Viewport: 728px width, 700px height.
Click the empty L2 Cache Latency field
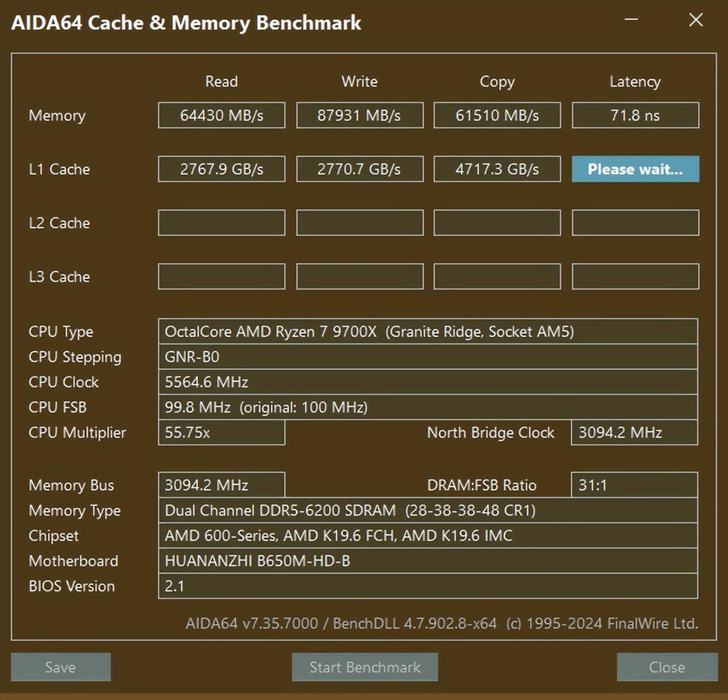pos(635,223)
